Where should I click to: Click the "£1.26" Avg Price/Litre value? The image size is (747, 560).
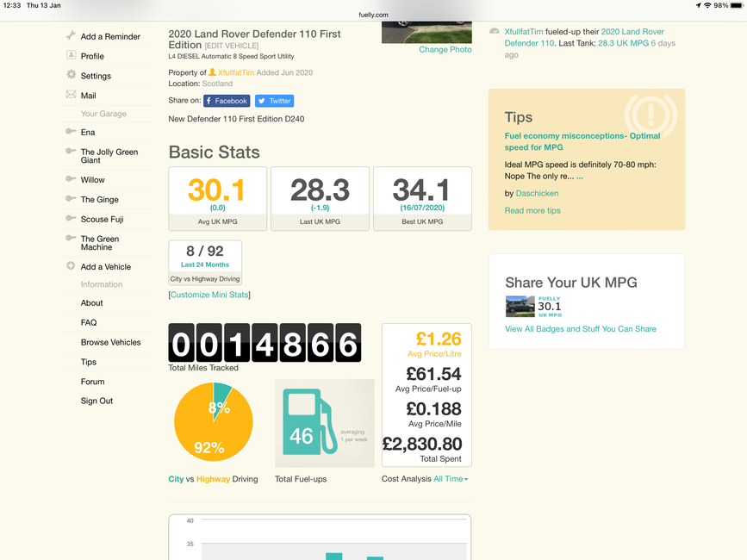coord(439,339)
